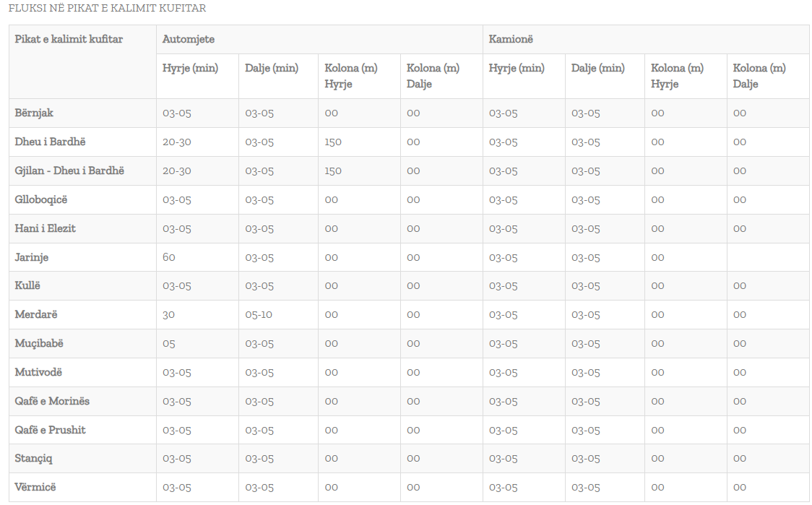The image size is (812, 505).
Task: Select the Hani i Elezit row label
Action: coord(45,228)
